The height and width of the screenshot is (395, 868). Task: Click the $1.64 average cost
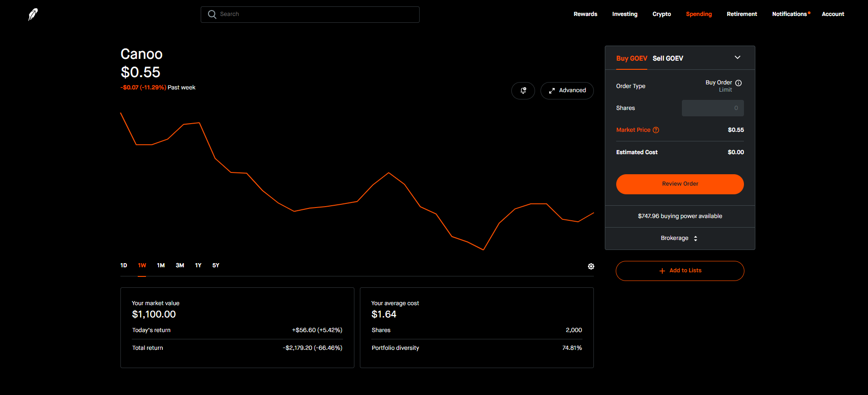pyautogui.click(x=384, y=314)
